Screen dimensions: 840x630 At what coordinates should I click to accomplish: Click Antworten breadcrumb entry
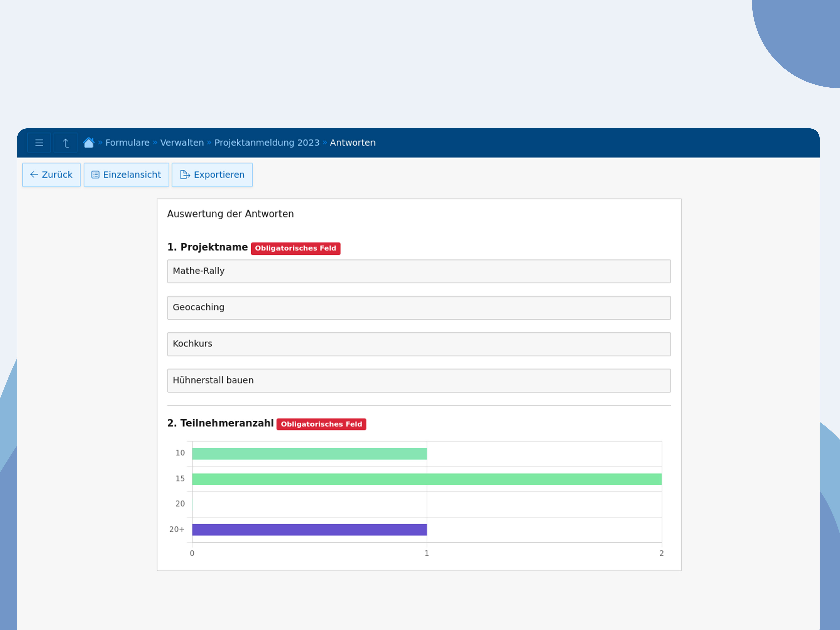(x=352, y=142)
